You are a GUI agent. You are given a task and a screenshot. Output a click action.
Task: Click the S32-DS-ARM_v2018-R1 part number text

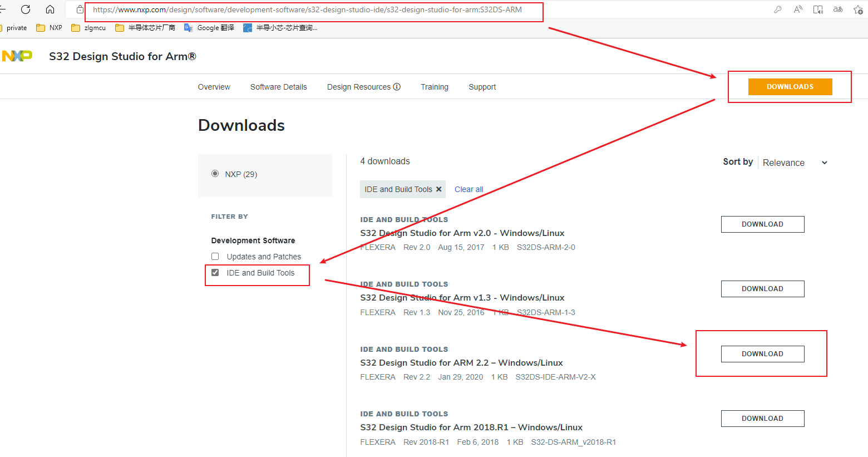pyautogui.click(x=574, y=442)
